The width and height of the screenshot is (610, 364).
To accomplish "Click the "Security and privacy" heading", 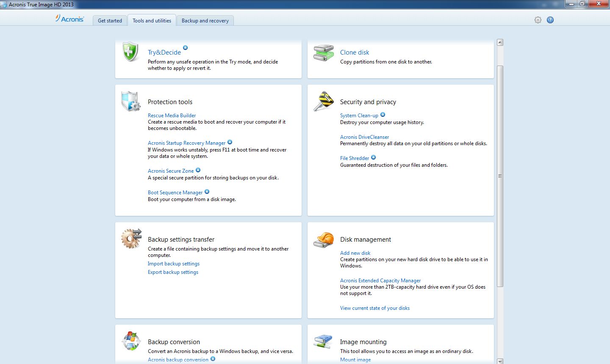I will pyautogui.click(x=368, y=102).
